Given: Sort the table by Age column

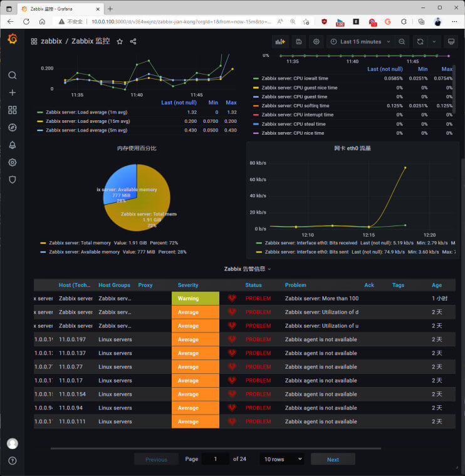Looking at the screenshot, I should point(437,285).
